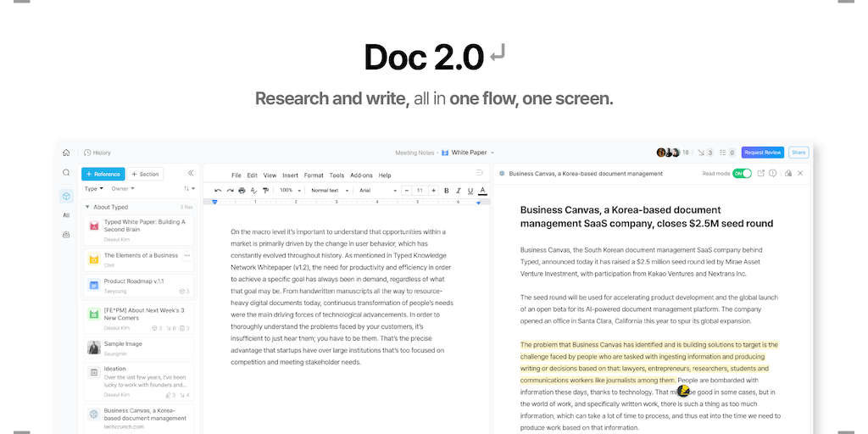Add a new Reference
Screen dimensions: 868x434
pos(103,174)
